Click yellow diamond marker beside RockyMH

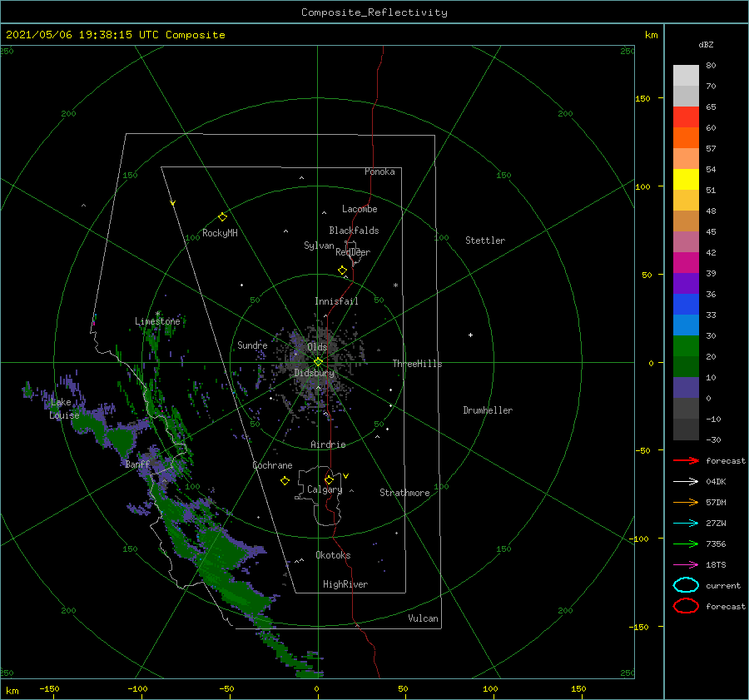click(222, 217)
